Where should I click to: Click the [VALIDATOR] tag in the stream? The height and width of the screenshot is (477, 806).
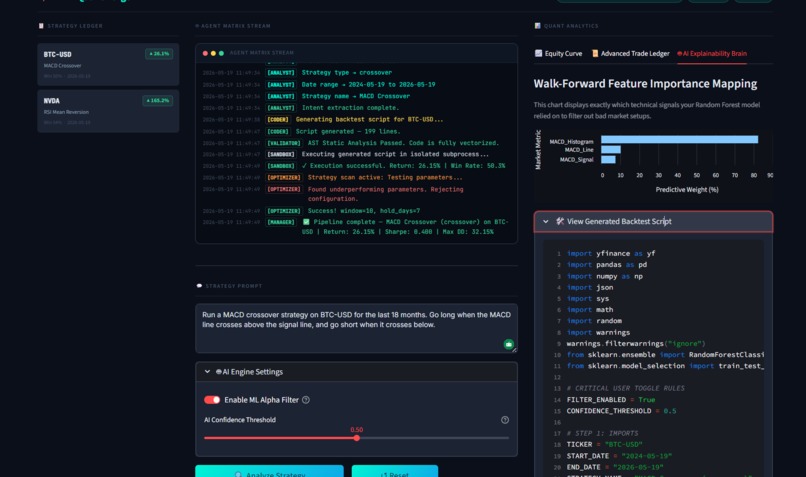point(283,143)
